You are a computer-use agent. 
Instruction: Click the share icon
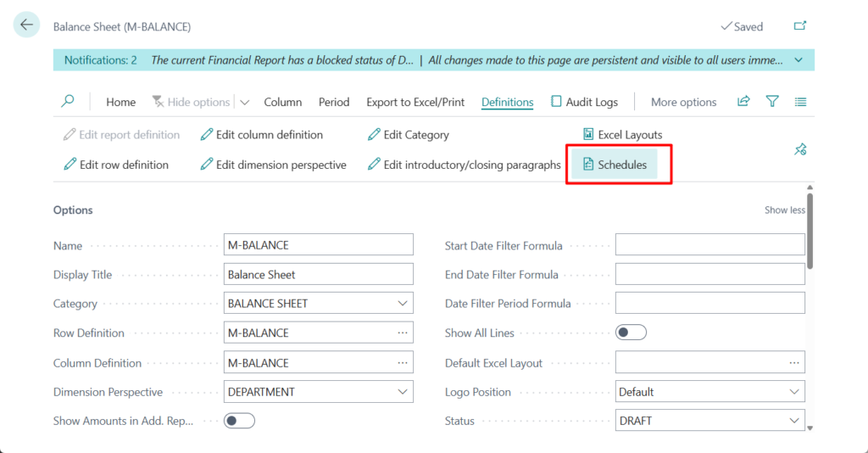pos(743,102)
